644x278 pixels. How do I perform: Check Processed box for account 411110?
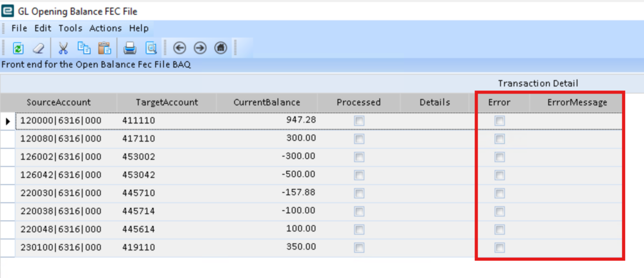(359, 121)
